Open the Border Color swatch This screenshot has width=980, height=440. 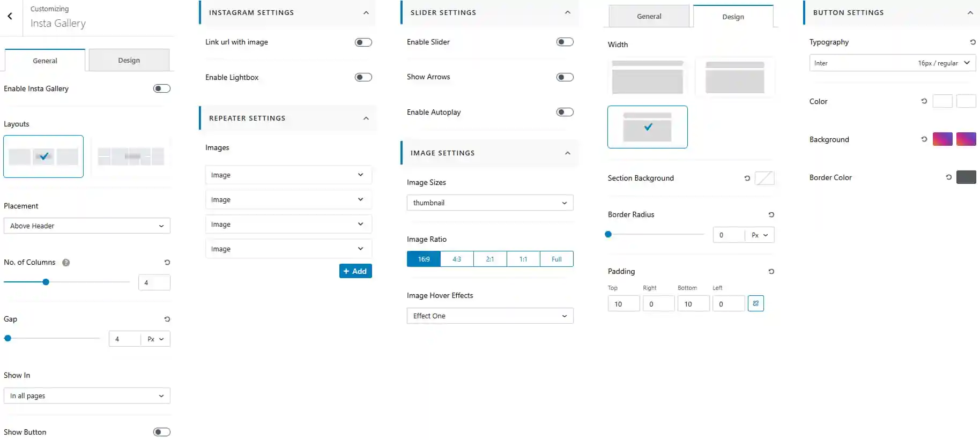pyautogui.click(x=966, y=177)
